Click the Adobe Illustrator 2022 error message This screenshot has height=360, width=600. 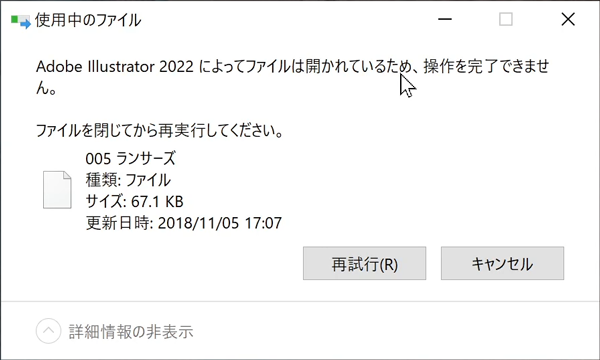coord(293,77)
